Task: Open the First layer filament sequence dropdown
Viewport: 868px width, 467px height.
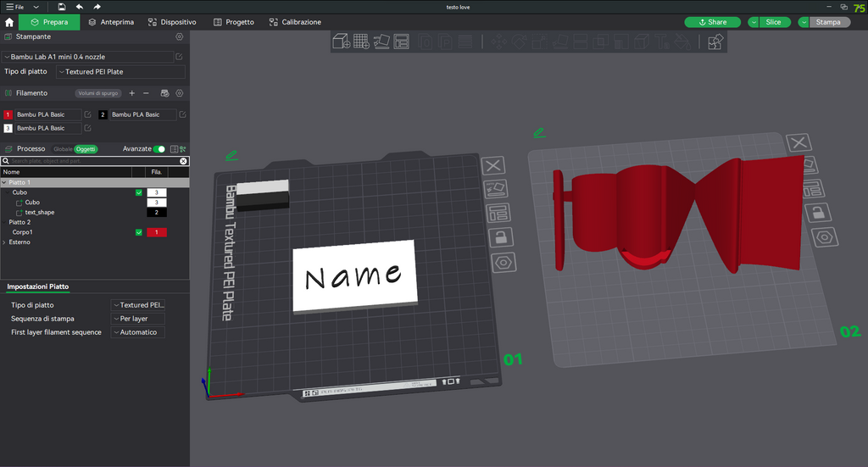Action: click(x=138, y=332)
